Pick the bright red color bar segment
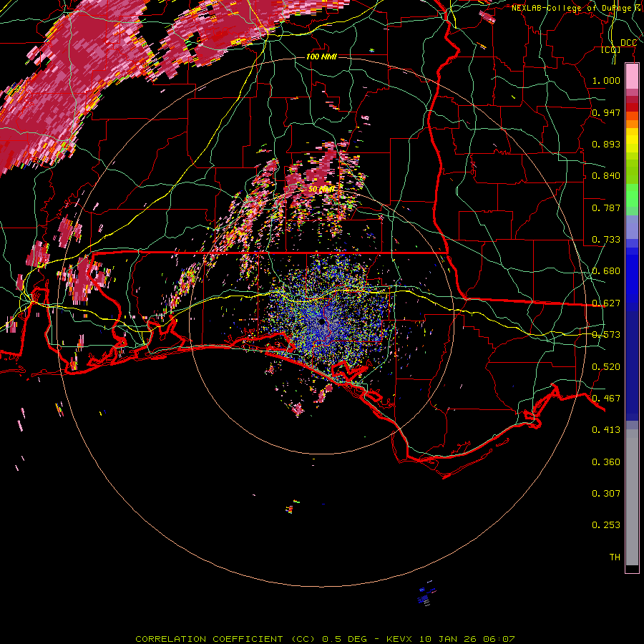 (632, 107)
